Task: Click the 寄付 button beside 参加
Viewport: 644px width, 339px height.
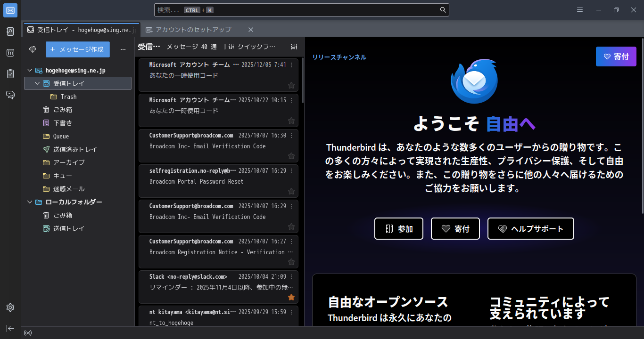Action: 455,229
